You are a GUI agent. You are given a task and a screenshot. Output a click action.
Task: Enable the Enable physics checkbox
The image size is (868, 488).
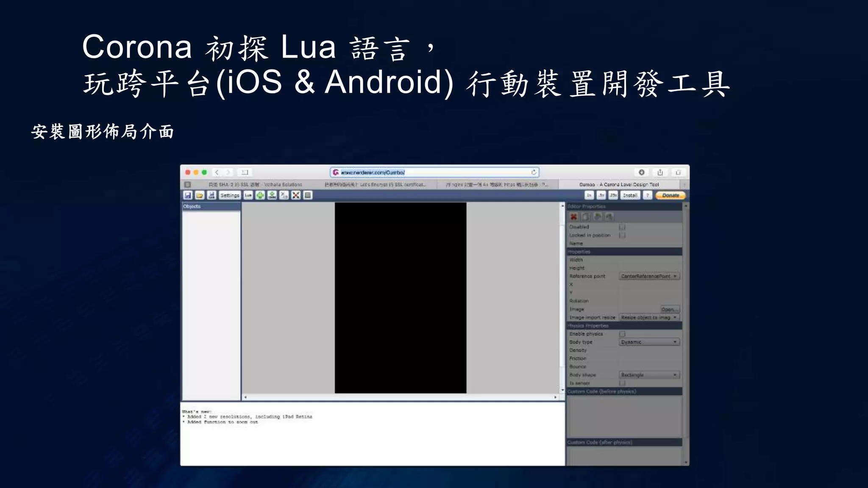[x=622, y=334]
